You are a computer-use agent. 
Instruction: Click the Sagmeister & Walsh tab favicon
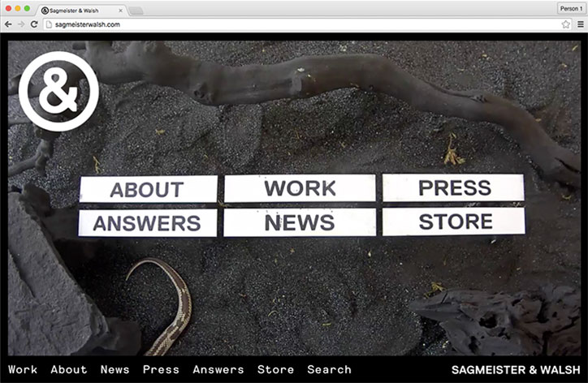click(45, 11)
